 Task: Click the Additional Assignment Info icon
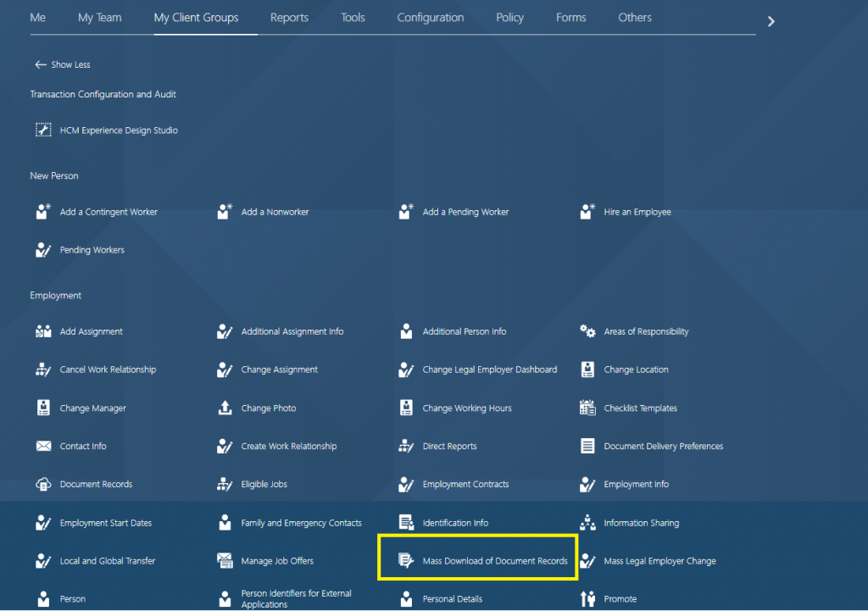pyautogui.click(x=225, y=331)
